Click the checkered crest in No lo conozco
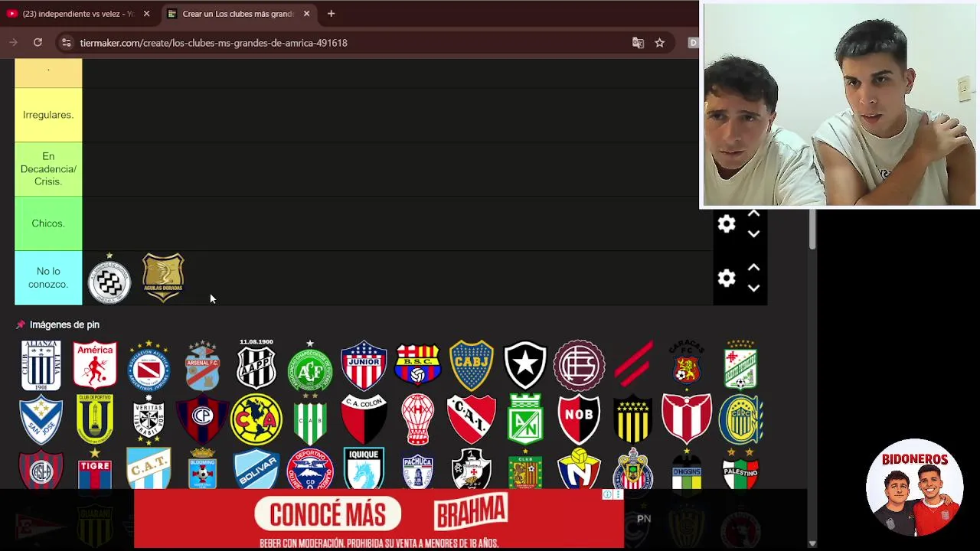Image resolution: width=980 pixels, height=551 pixels. coord(109,279)
